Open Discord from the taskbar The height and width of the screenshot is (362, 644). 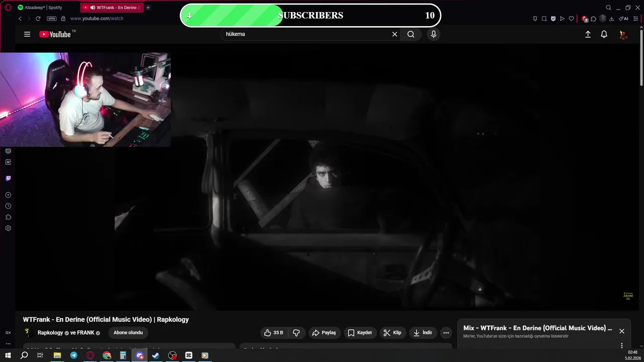point(140,355)
